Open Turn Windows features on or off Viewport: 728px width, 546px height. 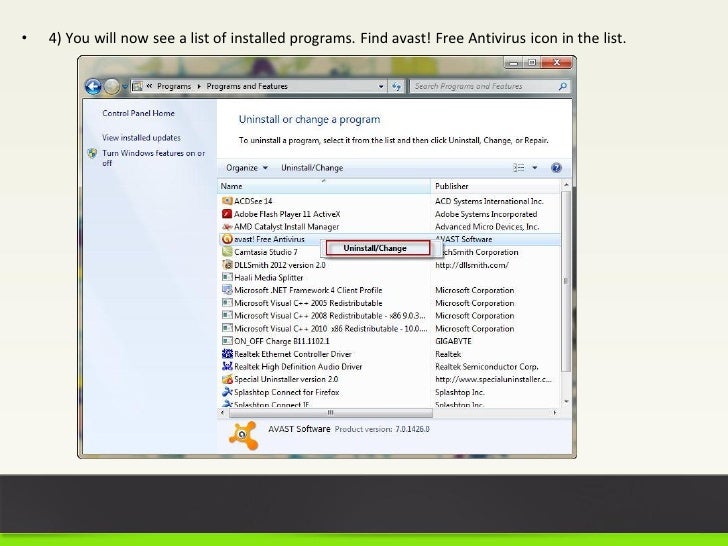[153, 158]
